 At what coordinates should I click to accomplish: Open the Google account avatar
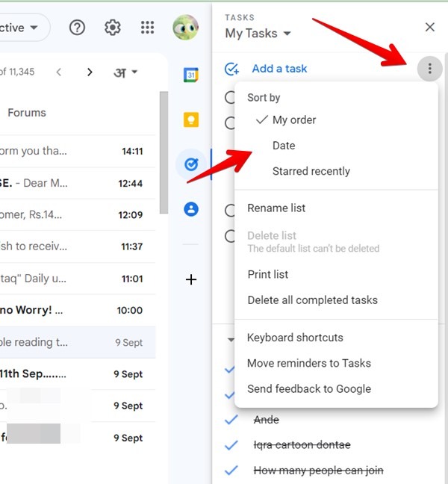tap(185, 28)
